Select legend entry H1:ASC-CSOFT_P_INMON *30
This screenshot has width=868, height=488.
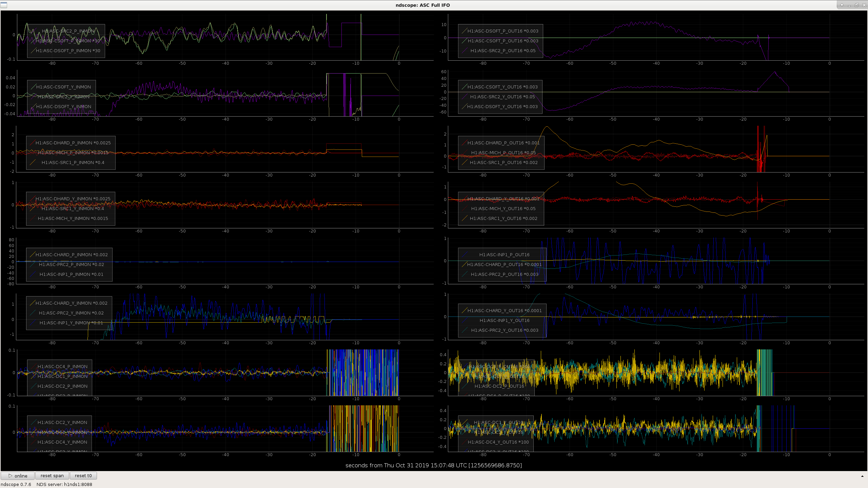[x=68, y=41]
